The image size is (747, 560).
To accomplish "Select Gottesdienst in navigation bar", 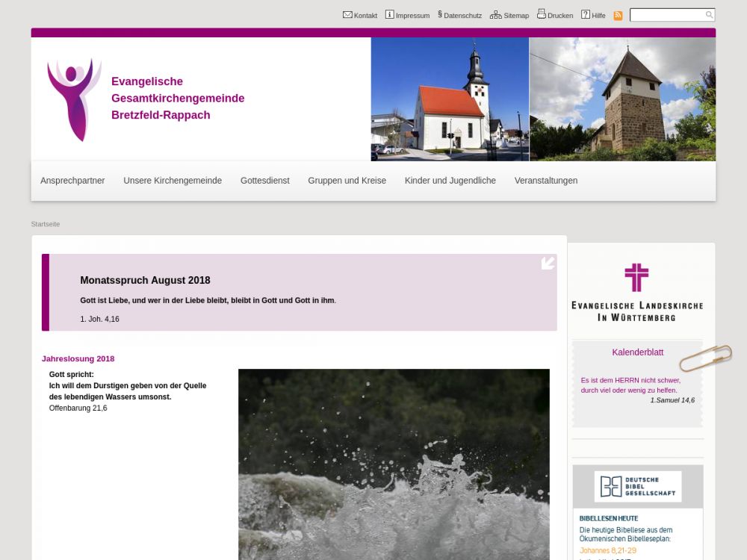I will click(x=264, y=181).
